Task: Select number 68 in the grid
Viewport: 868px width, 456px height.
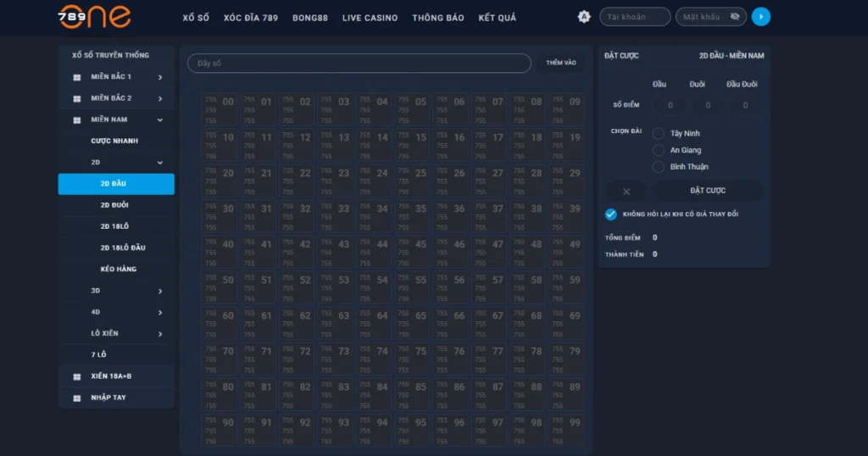Action: 527,323
